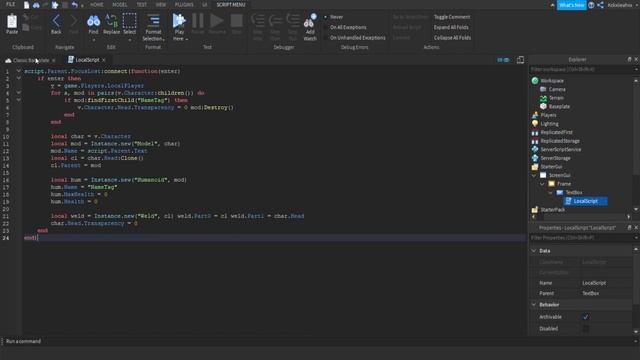Close the LocalScript tab
Screen dimensions: 640x360
pyautogui.click(x=104, y=60)
